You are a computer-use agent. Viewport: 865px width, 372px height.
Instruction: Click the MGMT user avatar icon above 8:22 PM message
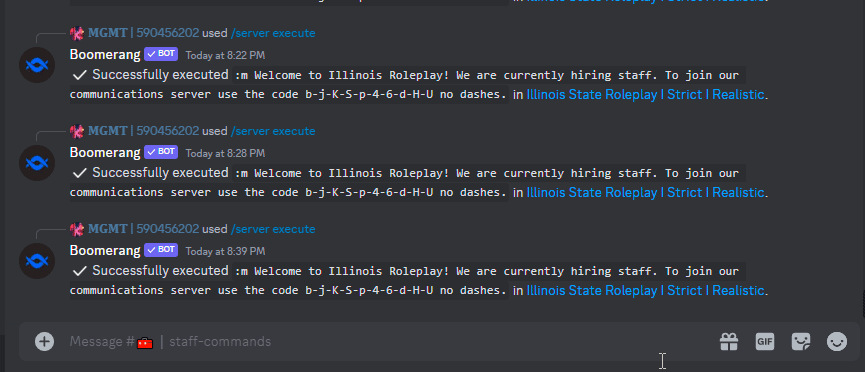[77, 33]
